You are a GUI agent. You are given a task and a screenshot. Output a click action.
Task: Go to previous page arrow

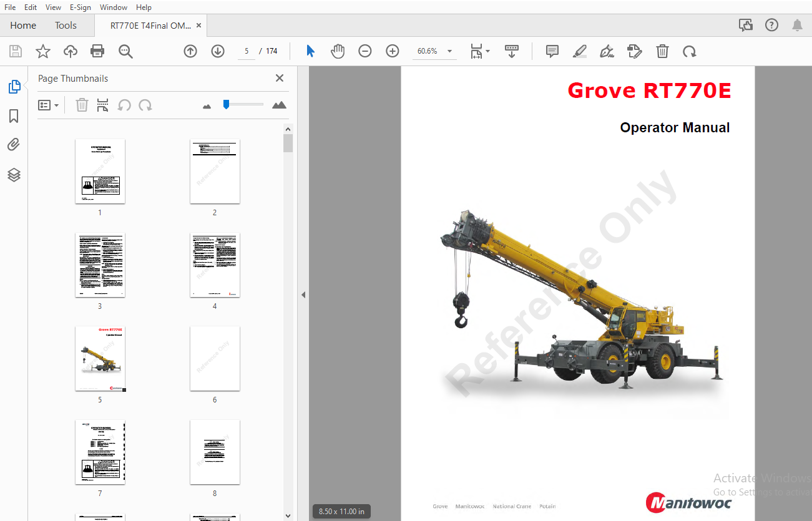[190, 51]
